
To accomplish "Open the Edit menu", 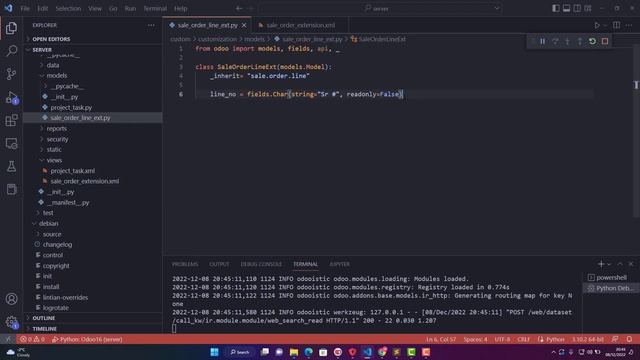I will (42, 8).
